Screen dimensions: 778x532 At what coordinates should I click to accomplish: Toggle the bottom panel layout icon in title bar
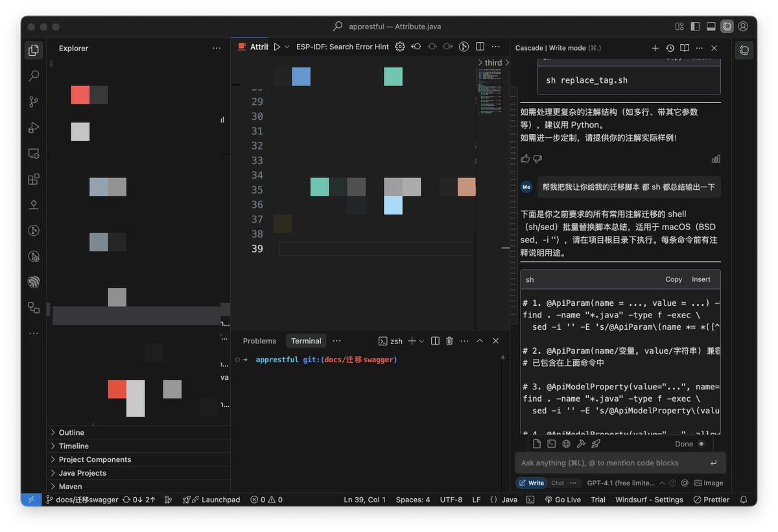pos(711,27)
